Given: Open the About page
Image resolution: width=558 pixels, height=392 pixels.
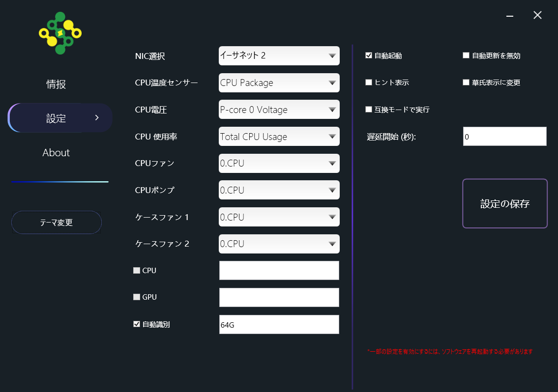Looking at the screenshot, I should [x=56, y=153].
